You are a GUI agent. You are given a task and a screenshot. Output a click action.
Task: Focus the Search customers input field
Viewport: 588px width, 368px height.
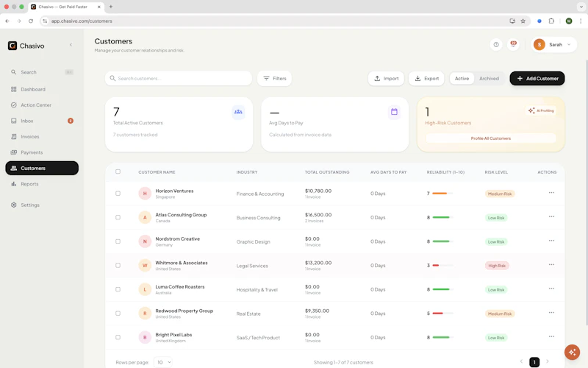[179, 79]
